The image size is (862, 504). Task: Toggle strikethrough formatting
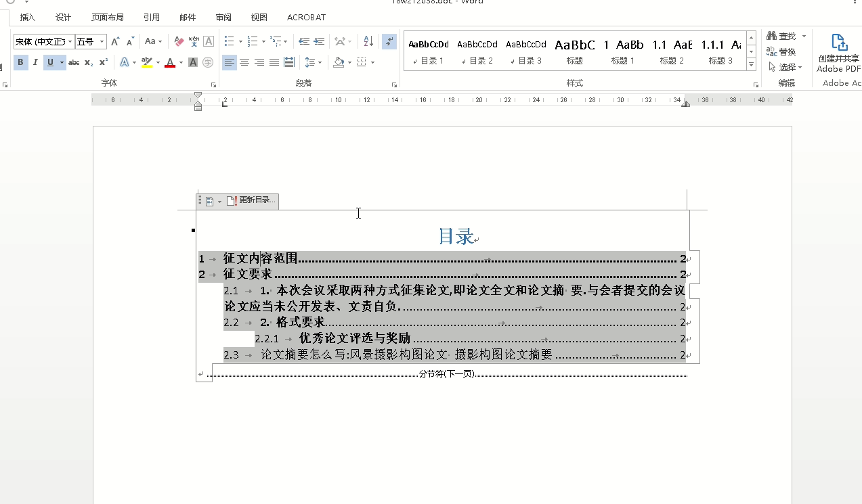click(74, 62)
